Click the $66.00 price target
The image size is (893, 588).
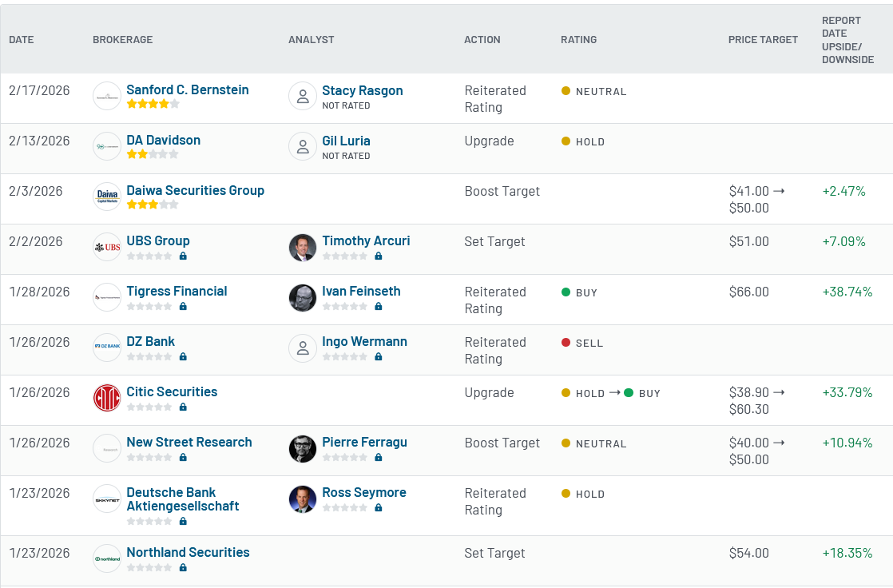[749, 292]
